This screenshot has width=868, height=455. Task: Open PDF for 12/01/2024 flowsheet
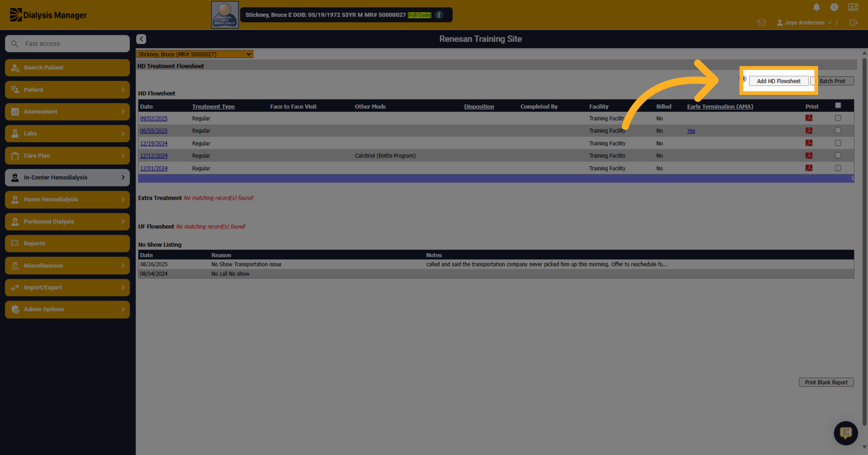809,168
